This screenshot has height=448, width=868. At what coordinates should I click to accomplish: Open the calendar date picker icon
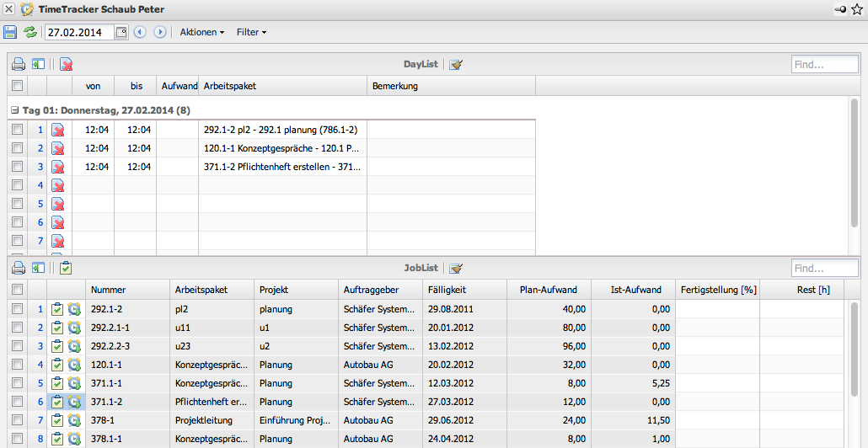[x=121, y=32]
